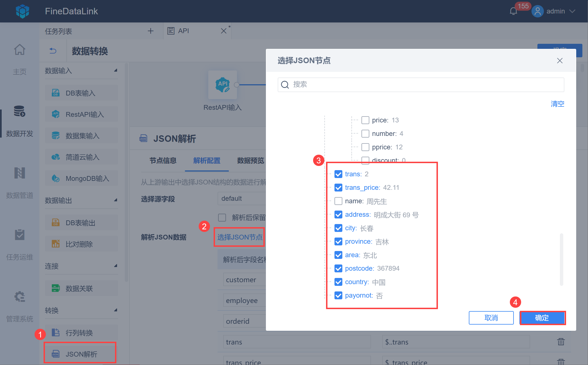The image size is (588, 365).
Task: Click back arrow next to 数据转换
Action: pos(53,51)
